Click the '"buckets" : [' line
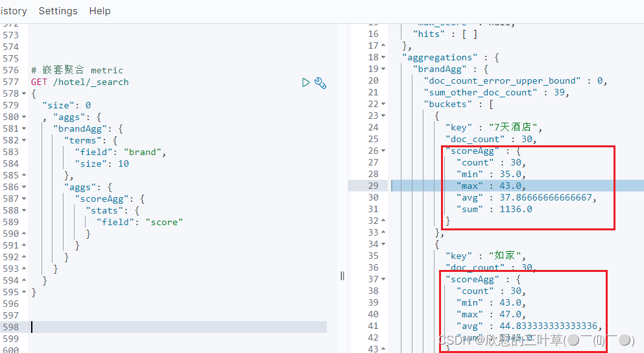 459,104
